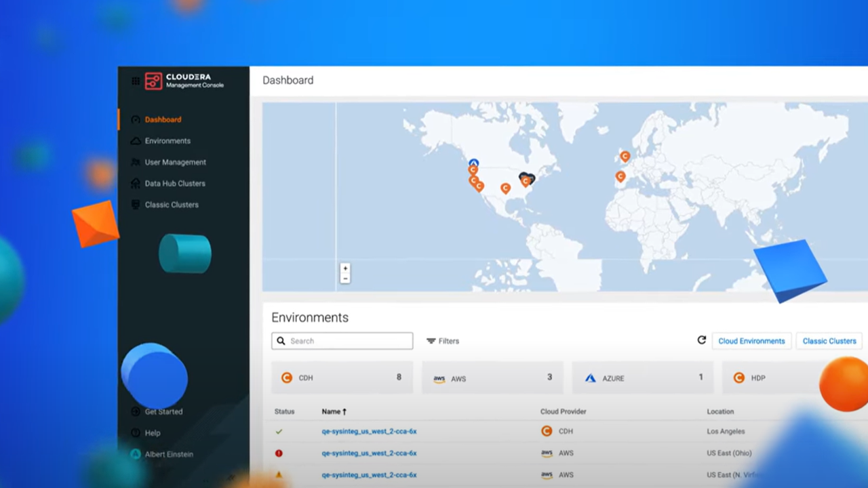The image size is (868, 488).
Task: Zoom in the map with plus button
Action: (x=345, y=268)
